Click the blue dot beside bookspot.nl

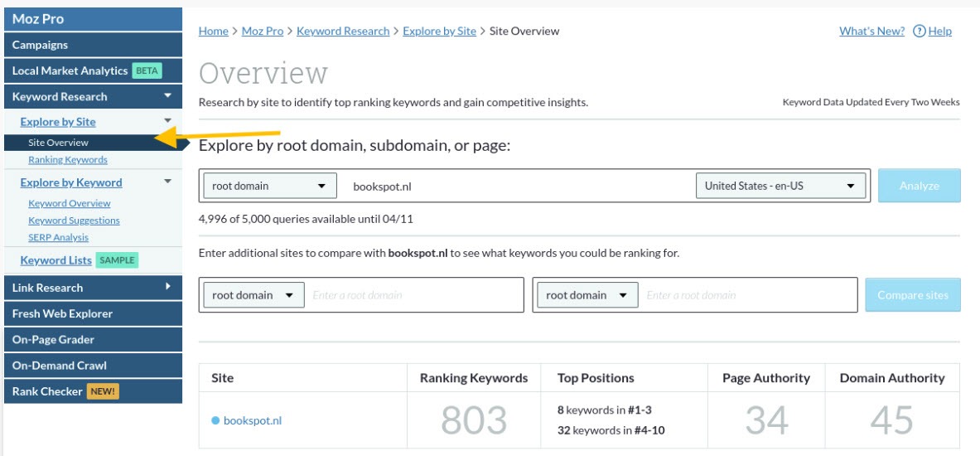click(215, 420)
